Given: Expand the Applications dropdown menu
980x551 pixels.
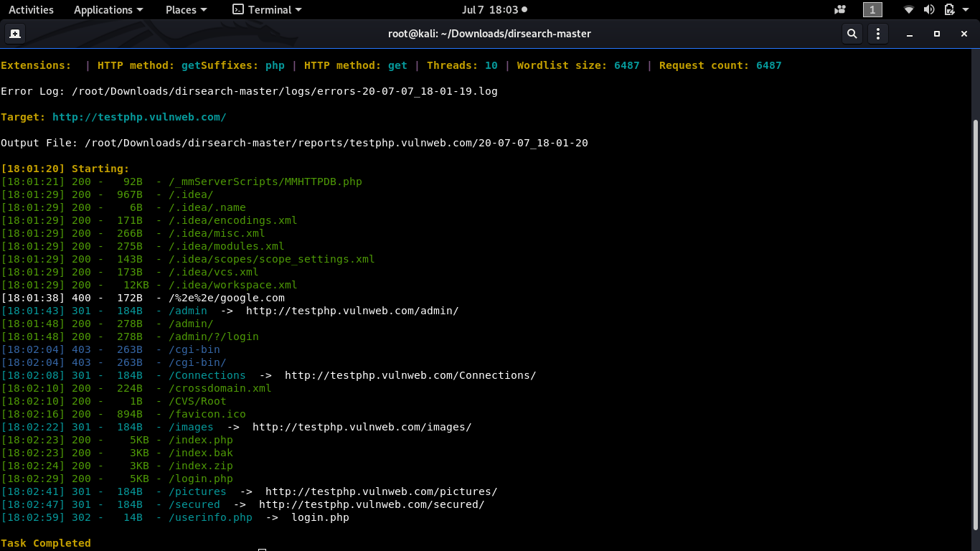Looking at the screenshot, I should click(x=108, y=10).
